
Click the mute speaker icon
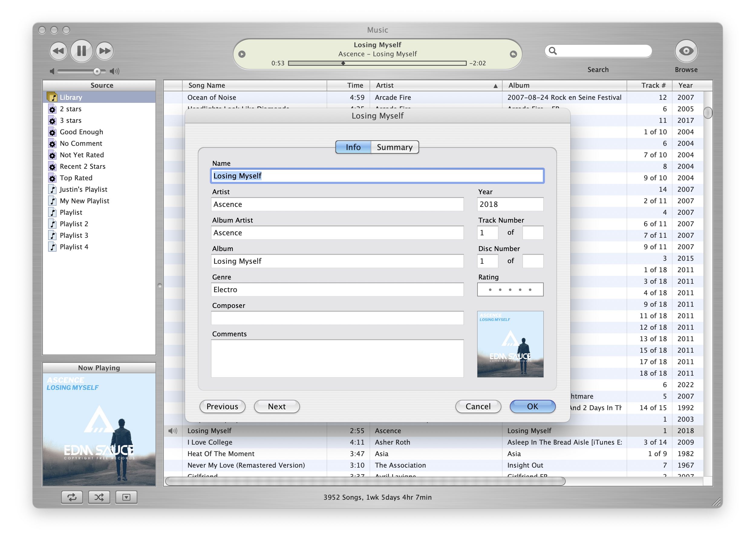[52, 71]
